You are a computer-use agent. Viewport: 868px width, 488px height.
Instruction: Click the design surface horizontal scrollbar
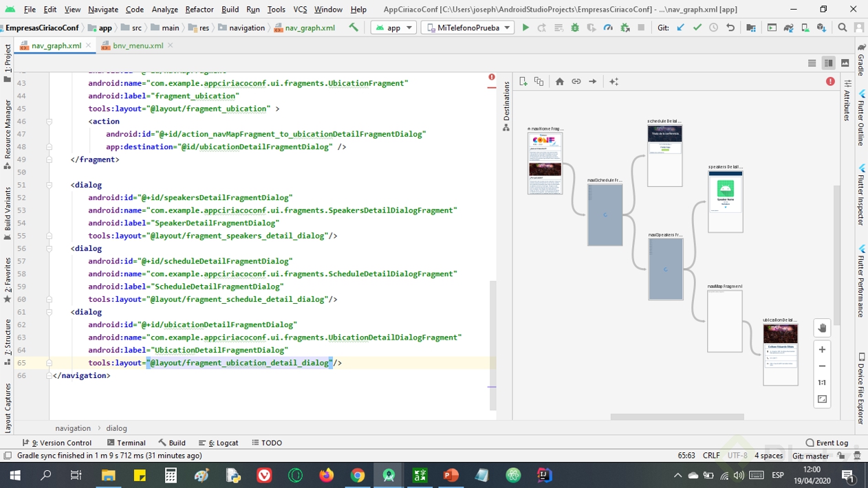coord(677,417)
